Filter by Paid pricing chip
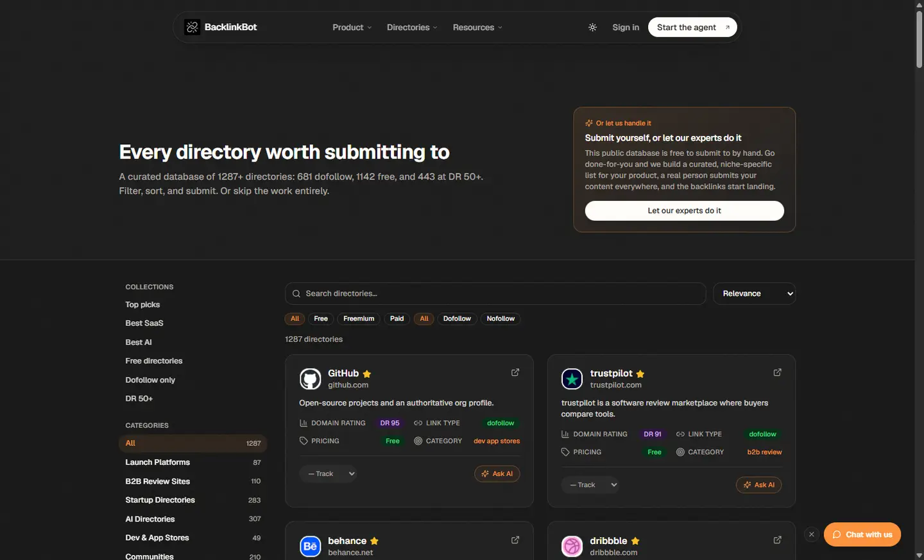The height and width of the screenshot is (560, 924). coord(397,319)
